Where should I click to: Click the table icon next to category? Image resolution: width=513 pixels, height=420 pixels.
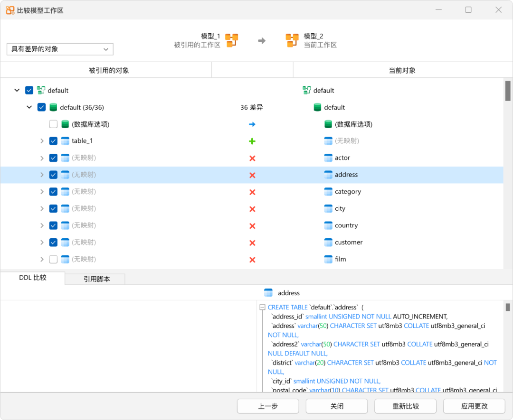[328, 192]
